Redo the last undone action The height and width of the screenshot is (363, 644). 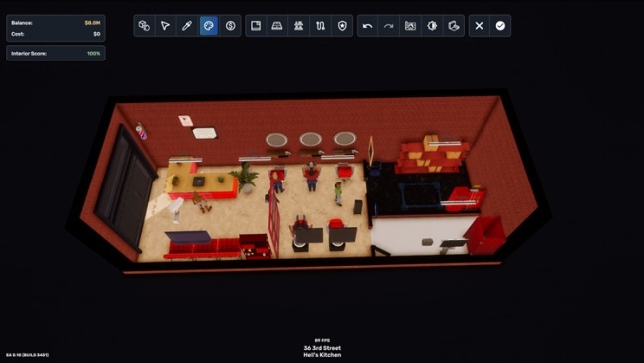coord(389,26)
